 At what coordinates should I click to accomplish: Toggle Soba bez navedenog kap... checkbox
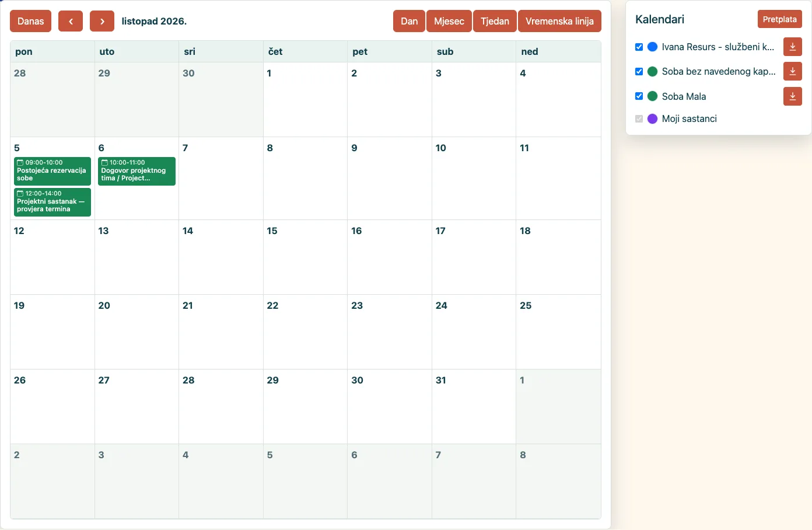tap(639, 71)
